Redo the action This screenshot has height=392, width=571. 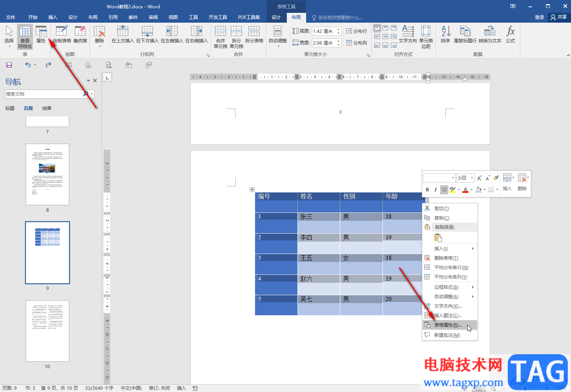point(48,65)
